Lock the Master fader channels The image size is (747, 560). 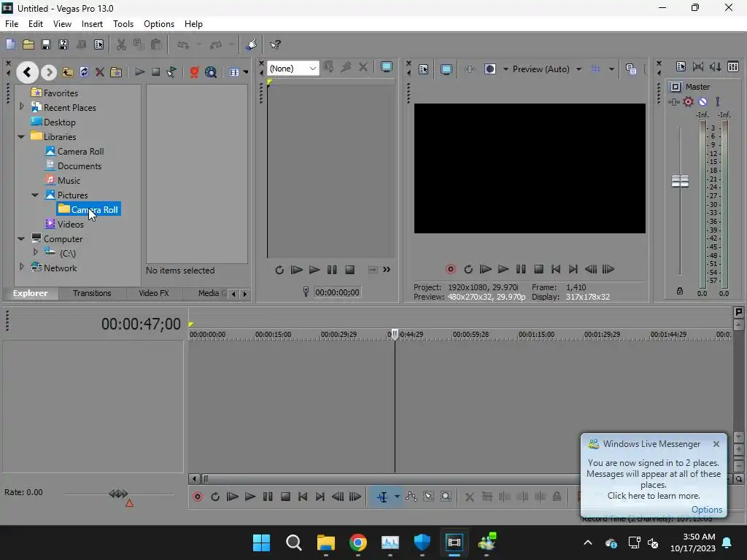pyautogui.click(x=680, y=291)
